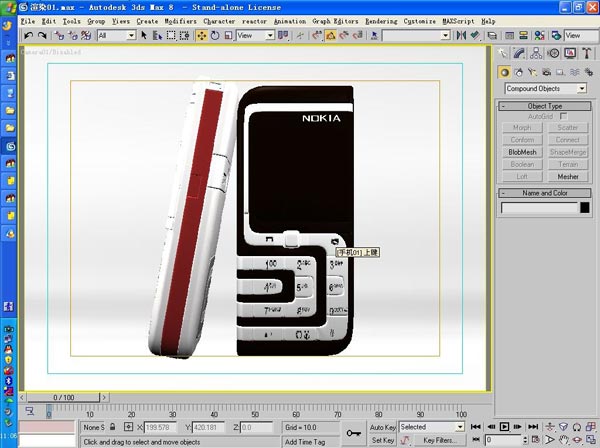Open the Modifiers menu
600x448 pixels.
pyautogui.click(x=180, y=21)
